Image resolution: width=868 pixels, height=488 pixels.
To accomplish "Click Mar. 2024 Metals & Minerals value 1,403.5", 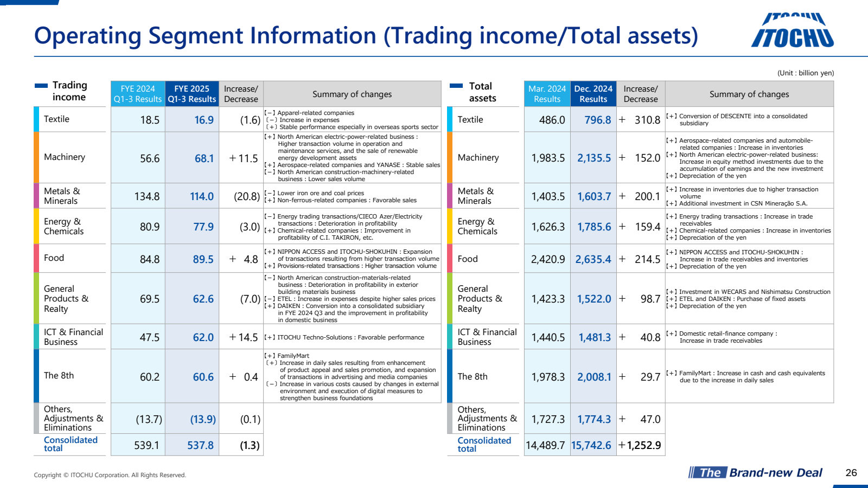I will tap(548, 196).
